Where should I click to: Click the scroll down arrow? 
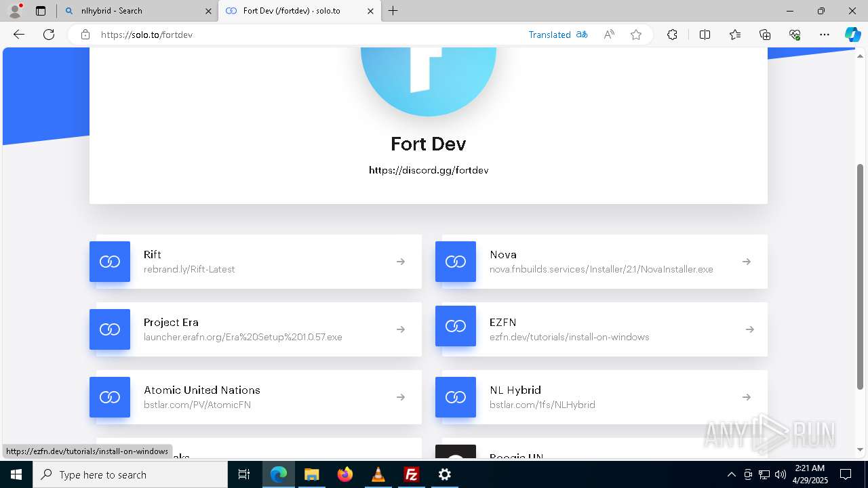coord(861,449)
